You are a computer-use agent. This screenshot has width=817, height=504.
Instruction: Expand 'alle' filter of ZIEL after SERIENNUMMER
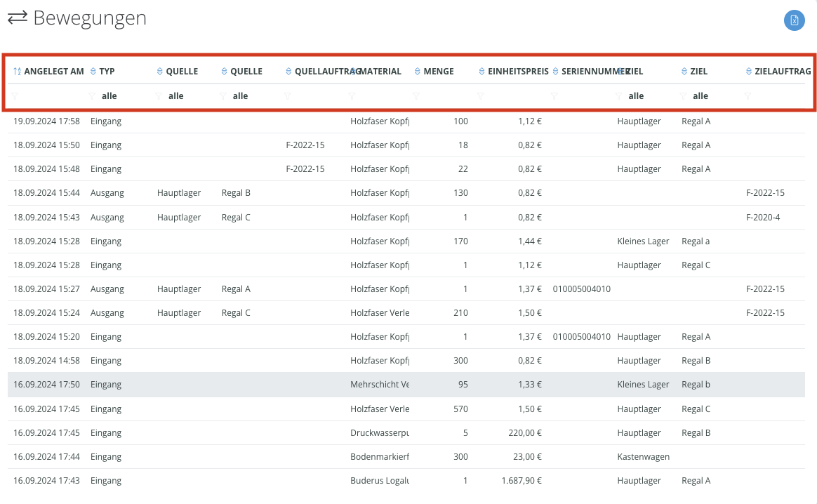(636, 96)
